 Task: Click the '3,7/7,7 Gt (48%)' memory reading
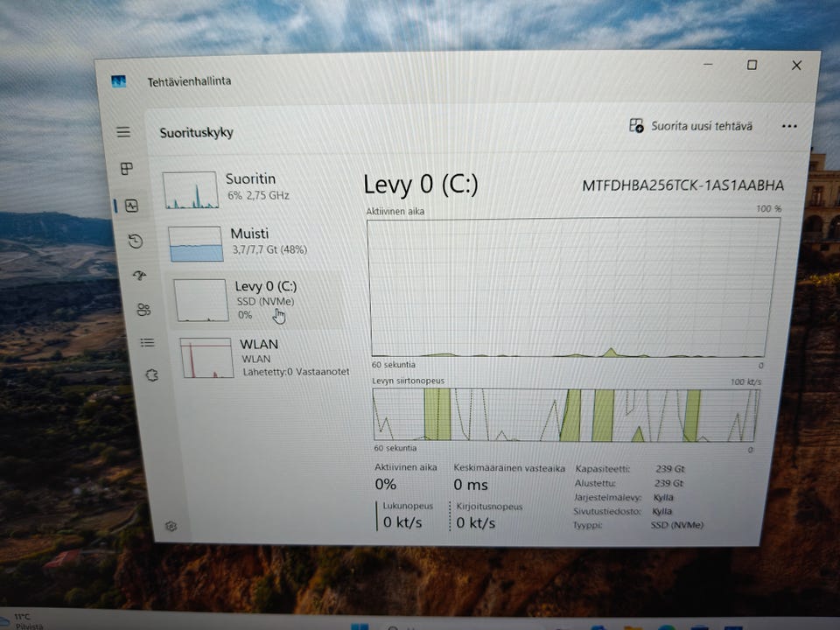coord(269,249)
